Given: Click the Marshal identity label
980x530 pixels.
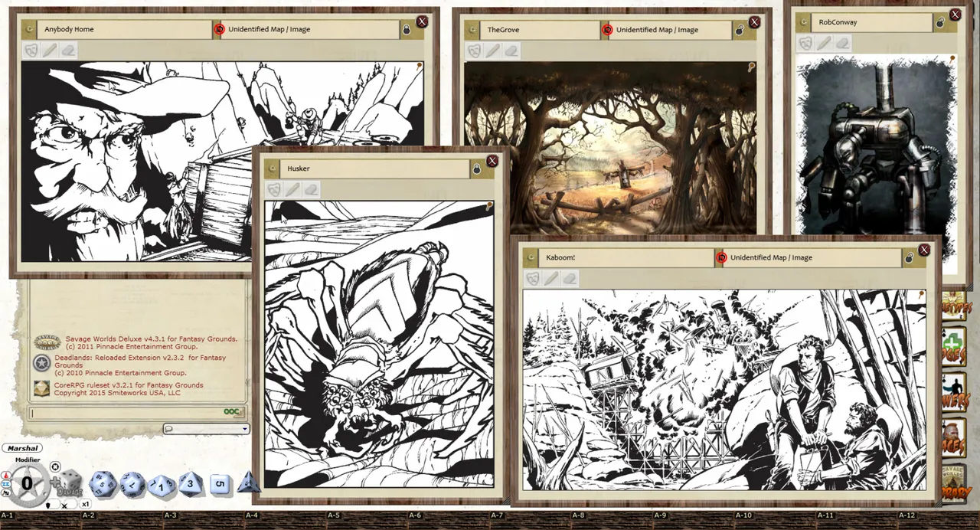Looking at the screenshot, I should [x=21, y=448].
